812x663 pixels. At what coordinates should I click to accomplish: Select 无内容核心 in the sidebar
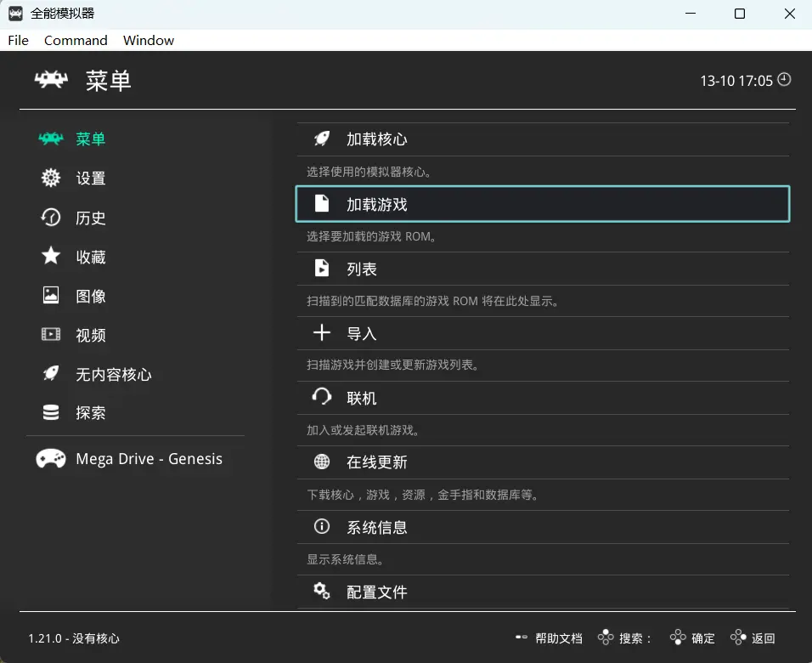(113, 374)
